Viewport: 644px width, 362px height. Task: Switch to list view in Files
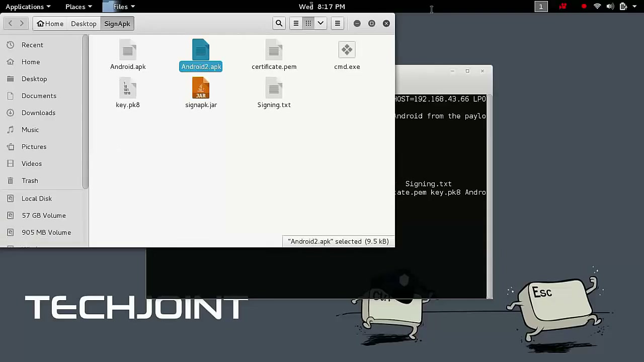tap(296, 23)
